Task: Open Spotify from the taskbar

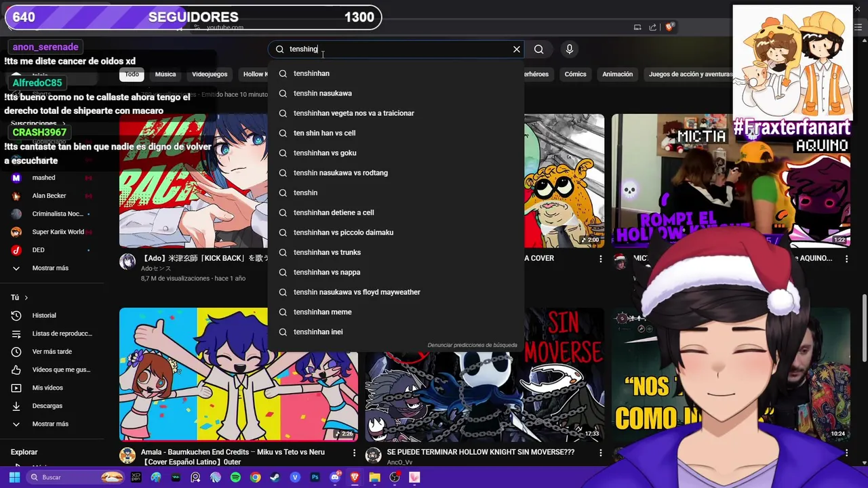Action: [x=235, y=477]
